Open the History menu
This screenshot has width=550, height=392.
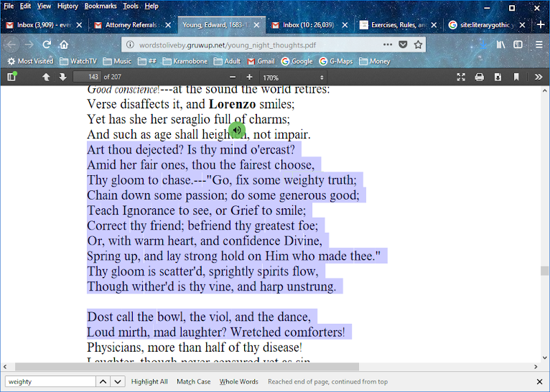point(67,6)
